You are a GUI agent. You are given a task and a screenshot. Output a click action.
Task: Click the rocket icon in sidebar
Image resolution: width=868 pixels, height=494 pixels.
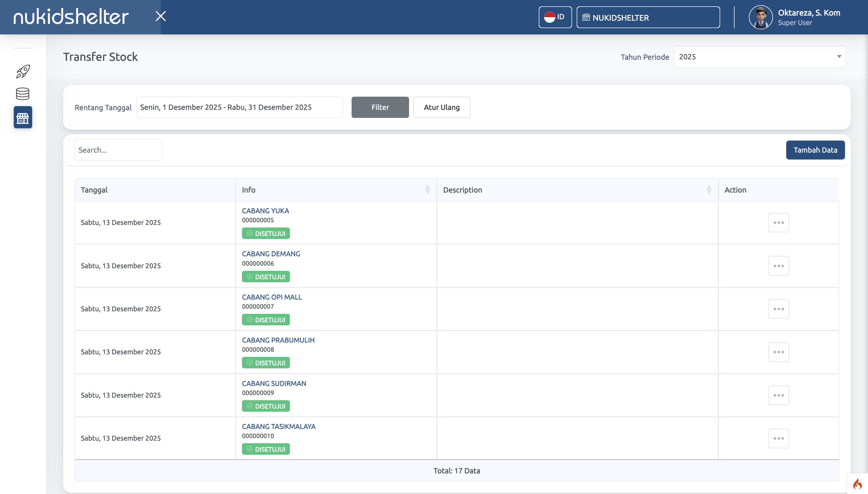(23, 72)
